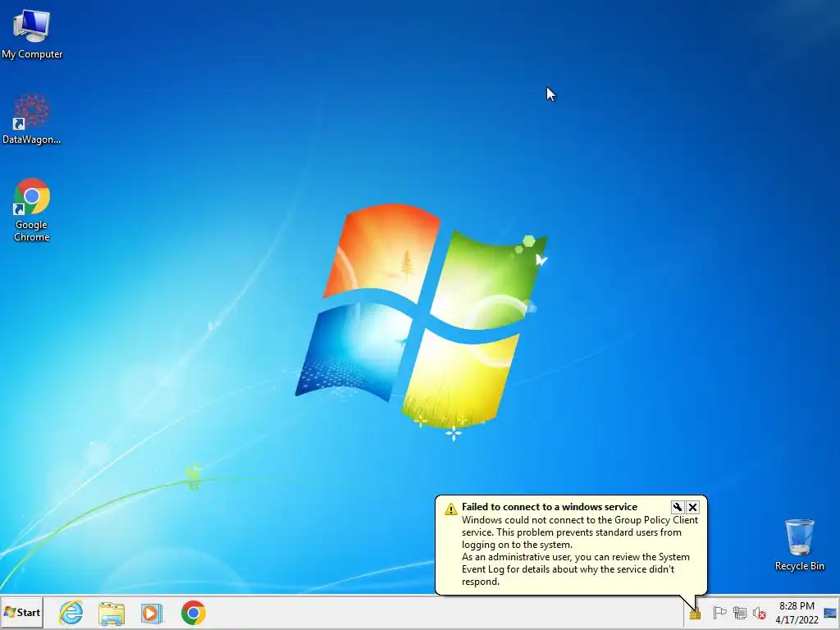The image size is (840, 630).
Task: Click the balloon text about Group Policy Client
Action: (x=580, y=550)
